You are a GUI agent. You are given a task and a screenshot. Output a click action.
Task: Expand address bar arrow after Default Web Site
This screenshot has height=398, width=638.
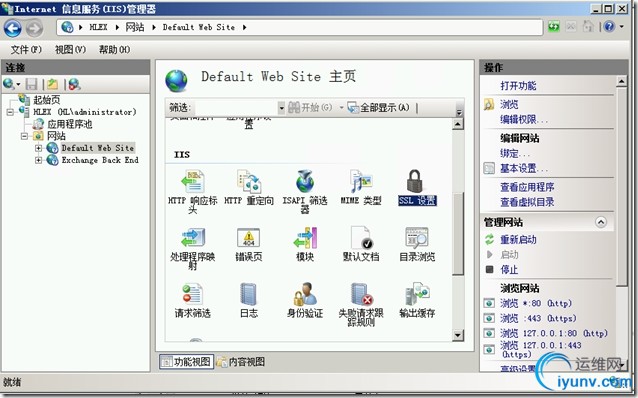tap(244, 27)
